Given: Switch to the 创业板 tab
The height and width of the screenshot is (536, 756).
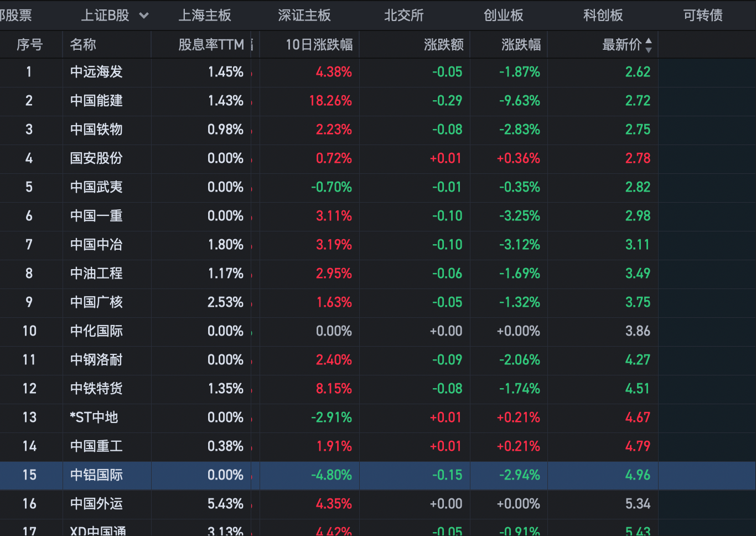Looking at the screenshot, I should point(503,16).
